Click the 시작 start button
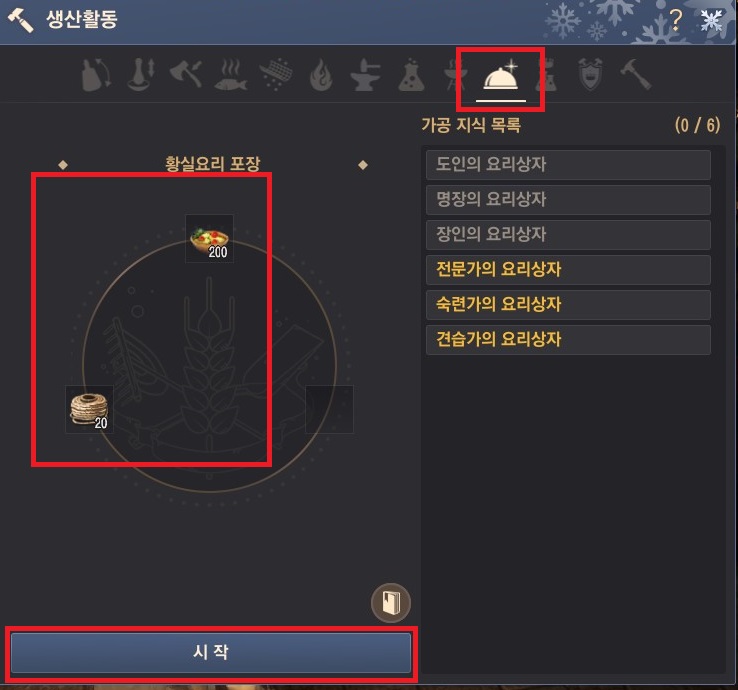The image size is (738, 690). (x=211, y=652)
